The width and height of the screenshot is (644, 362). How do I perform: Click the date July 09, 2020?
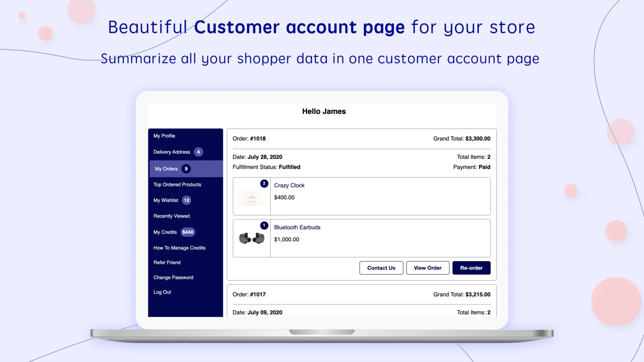pos(265,313)
